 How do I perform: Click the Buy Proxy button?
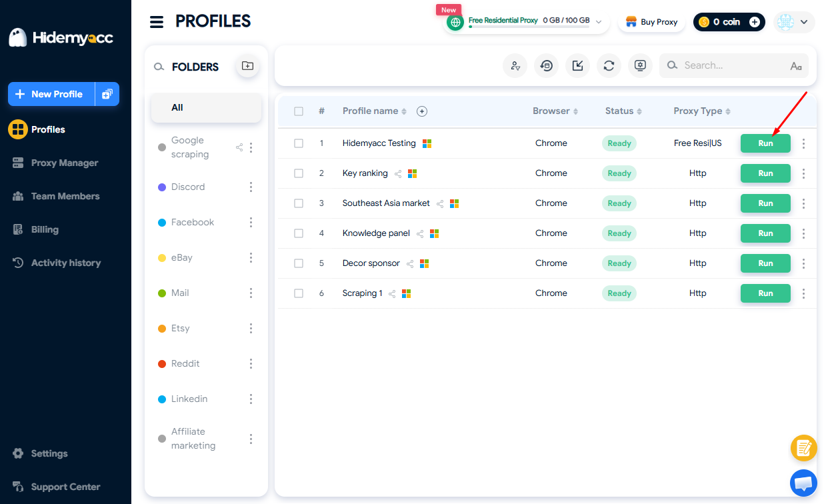point(652,22)
